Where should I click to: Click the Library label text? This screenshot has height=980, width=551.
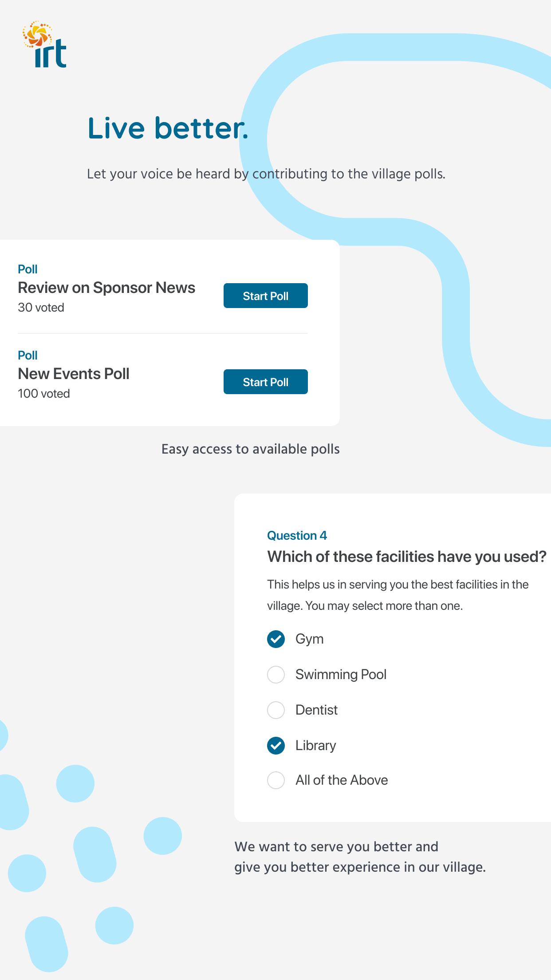coord(316,746)
